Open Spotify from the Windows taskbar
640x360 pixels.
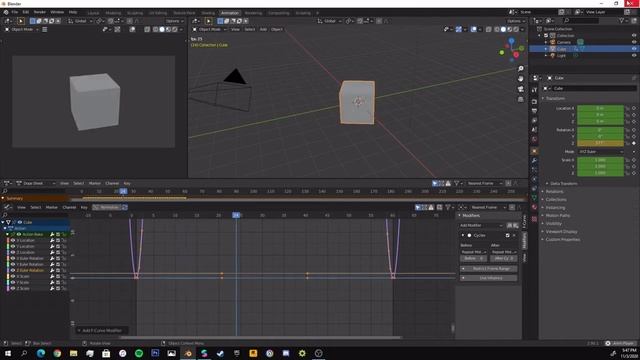click(139, 353)
